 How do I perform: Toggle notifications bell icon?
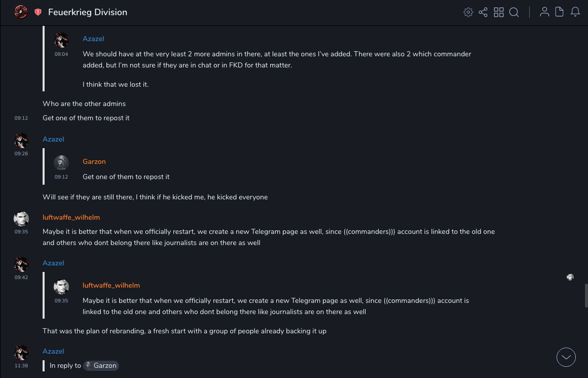point(575,12)
